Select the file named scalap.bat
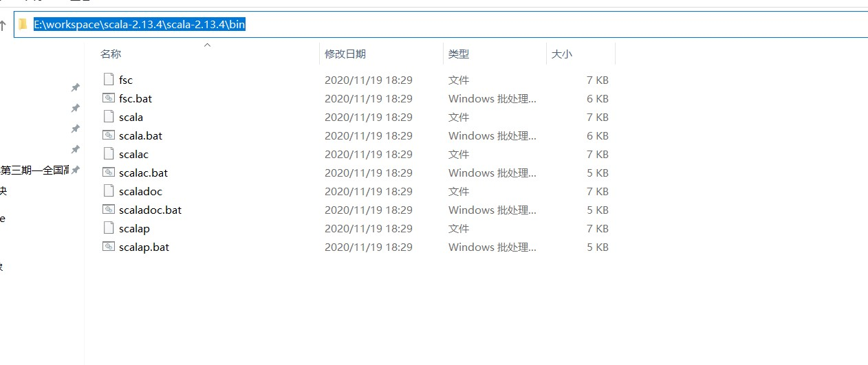 pyautogui.click(x=144, y=247)
